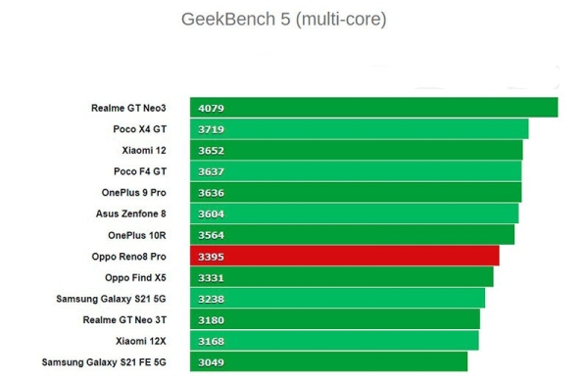The width and height of the screenshot is (588, 382).
Task: Click the Poco X4 GT bar showing 3719
Action: tap(360, 129)
